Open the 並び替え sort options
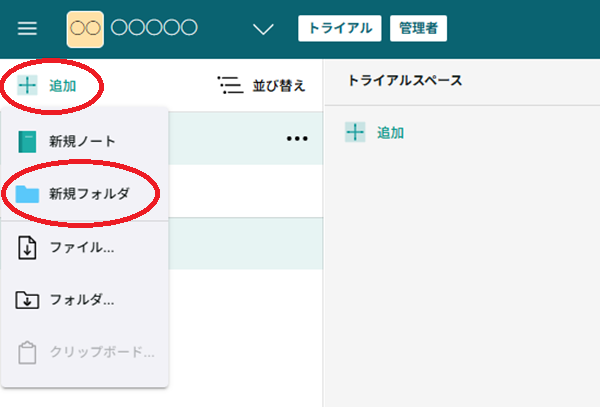Viewport: 600px width, 407px height. (278, 85)
